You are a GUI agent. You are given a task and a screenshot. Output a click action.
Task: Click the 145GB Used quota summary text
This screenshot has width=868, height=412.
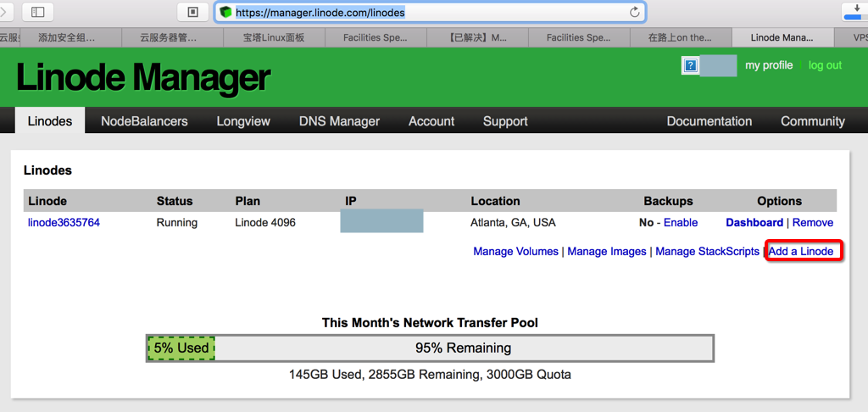tap(430, 375)
